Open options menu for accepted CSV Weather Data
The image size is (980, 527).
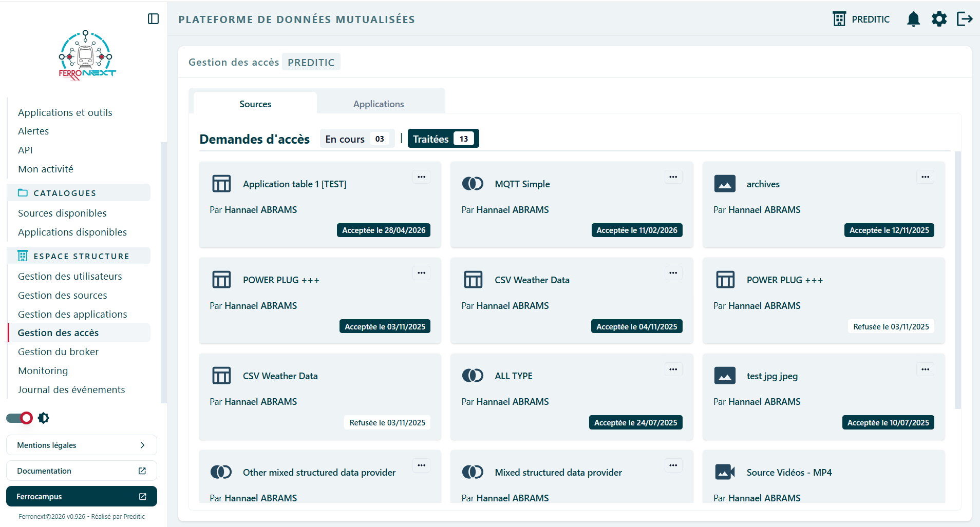point(673,273)
